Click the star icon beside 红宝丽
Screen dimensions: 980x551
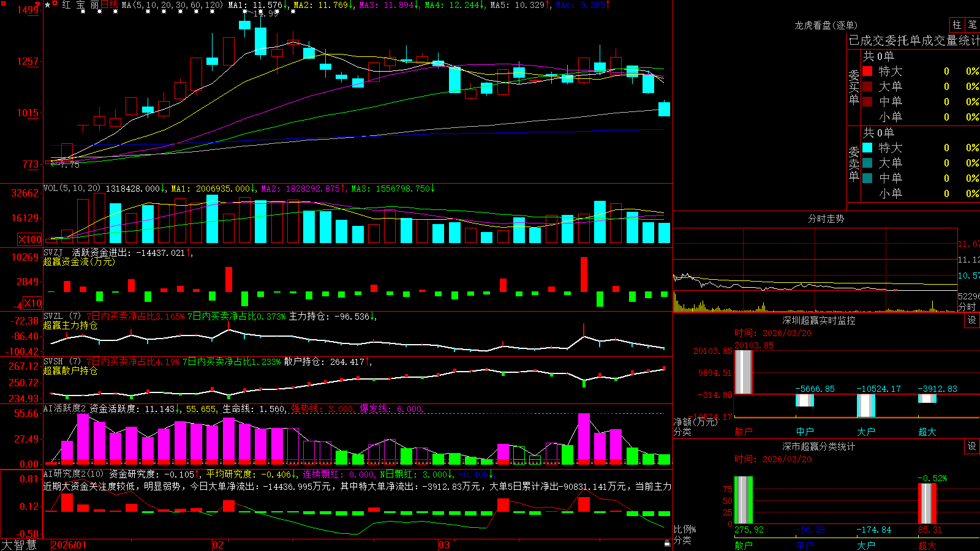pyautogui.click(x=48, y=5)
